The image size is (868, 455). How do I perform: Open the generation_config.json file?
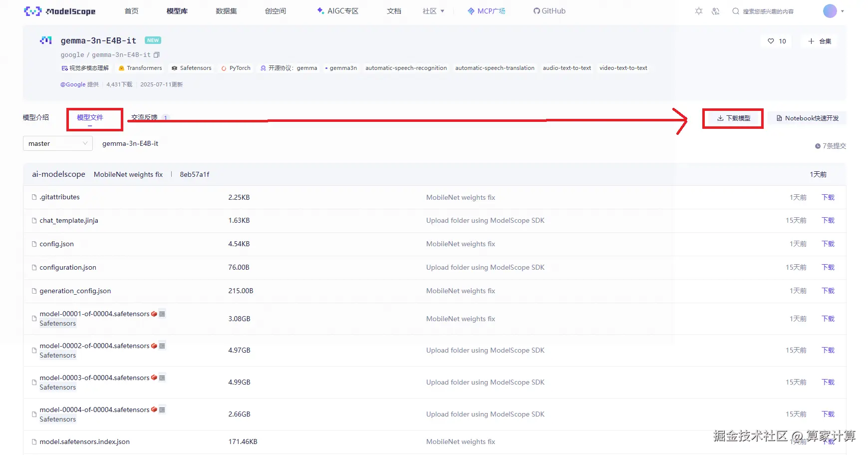pos(75,291)
